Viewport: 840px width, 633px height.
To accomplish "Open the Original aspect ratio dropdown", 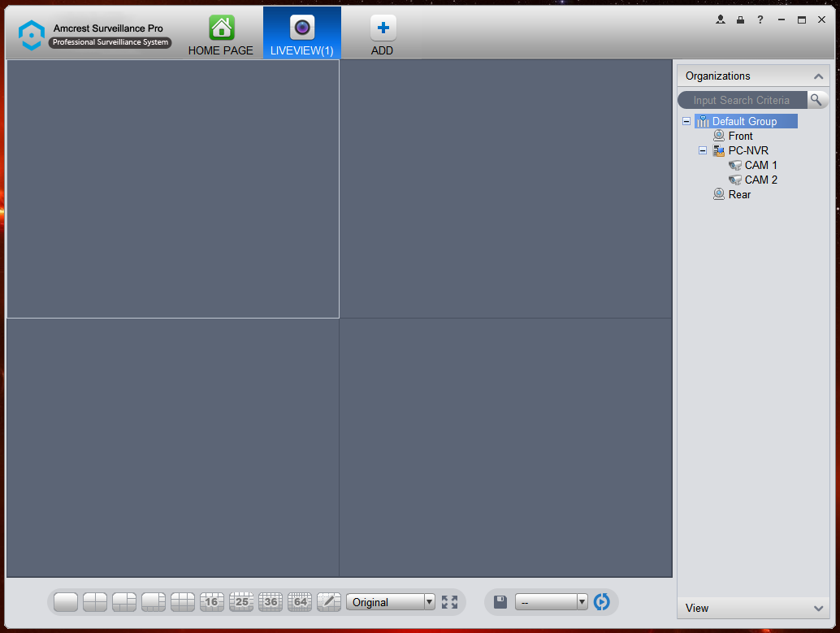I will [391, 602].
